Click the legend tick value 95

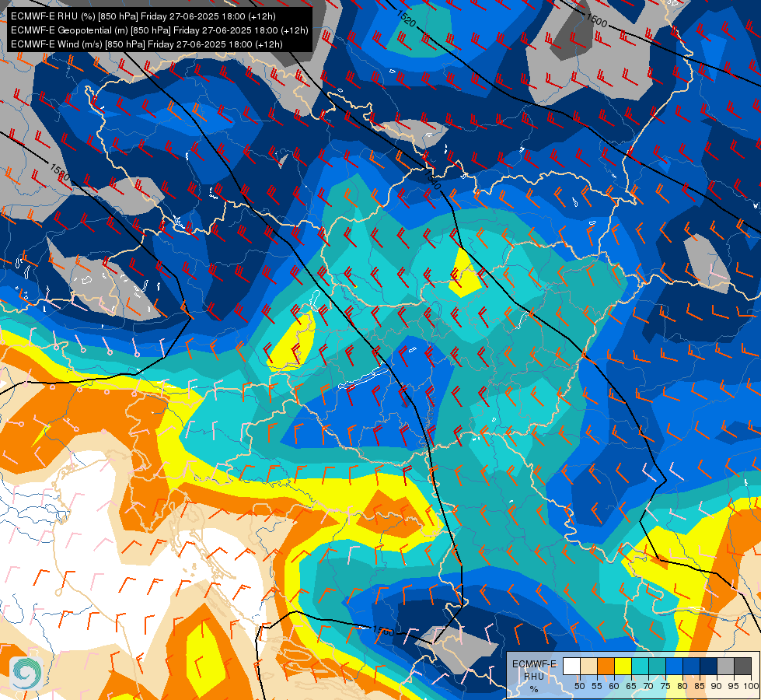click(x=734, y=686)
